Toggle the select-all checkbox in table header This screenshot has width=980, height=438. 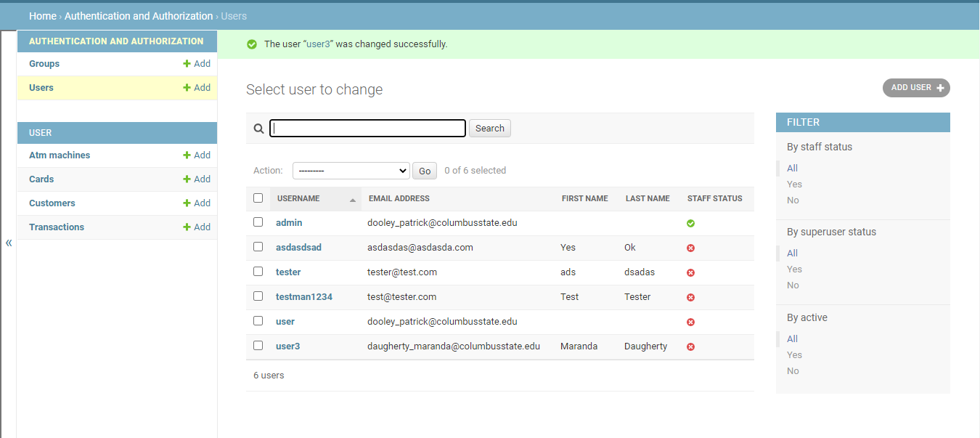tap(258, 198)
